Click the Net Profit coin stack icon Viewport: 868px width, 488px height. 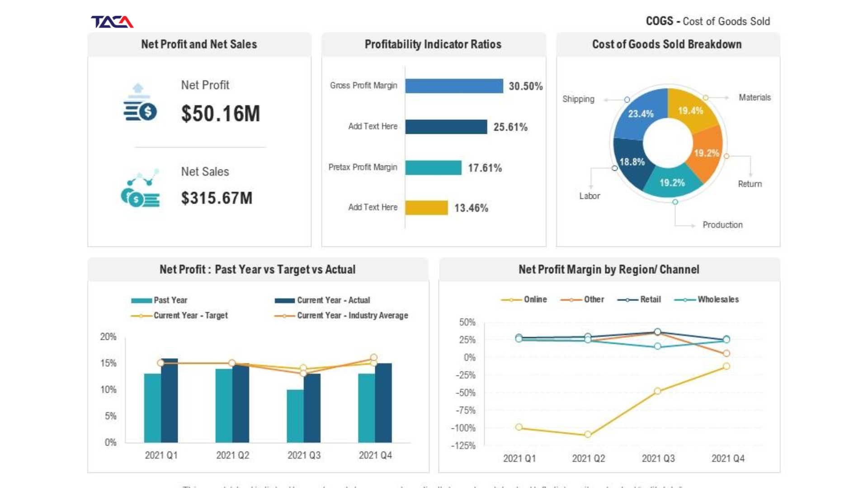tap(140, 102)
